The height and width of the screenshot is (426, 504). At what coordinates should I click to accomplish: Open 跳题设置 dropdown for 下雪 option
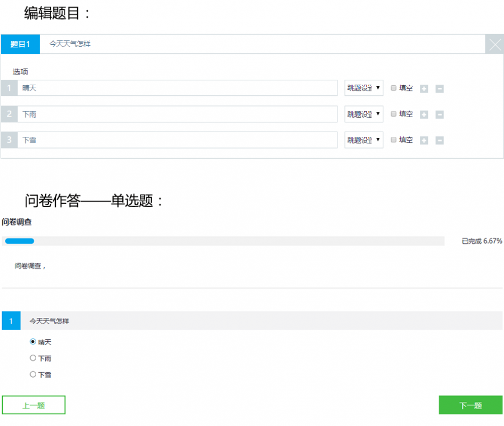click(364, 140)
